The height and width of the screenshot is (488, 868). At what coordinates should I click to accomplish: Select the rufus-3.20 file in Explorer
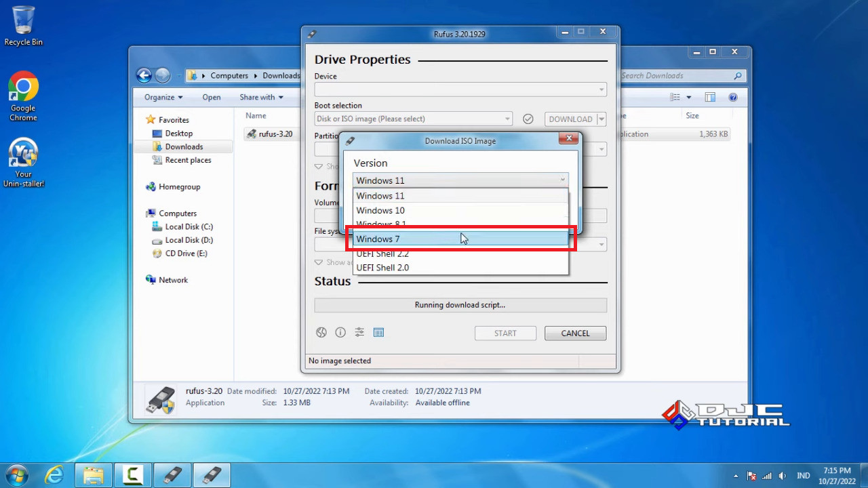tap(270, 134)
